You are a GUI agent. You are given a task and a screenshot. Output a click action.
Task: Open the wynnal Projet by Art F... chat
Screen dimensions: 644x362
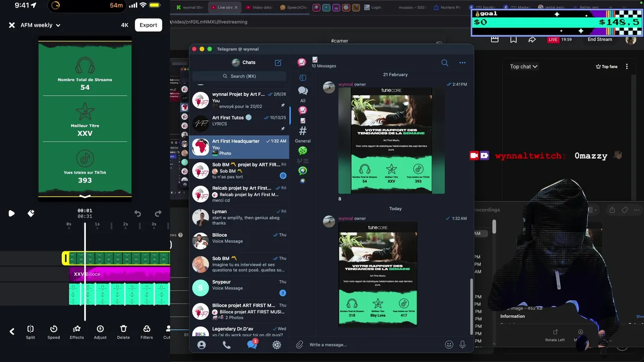239,101
